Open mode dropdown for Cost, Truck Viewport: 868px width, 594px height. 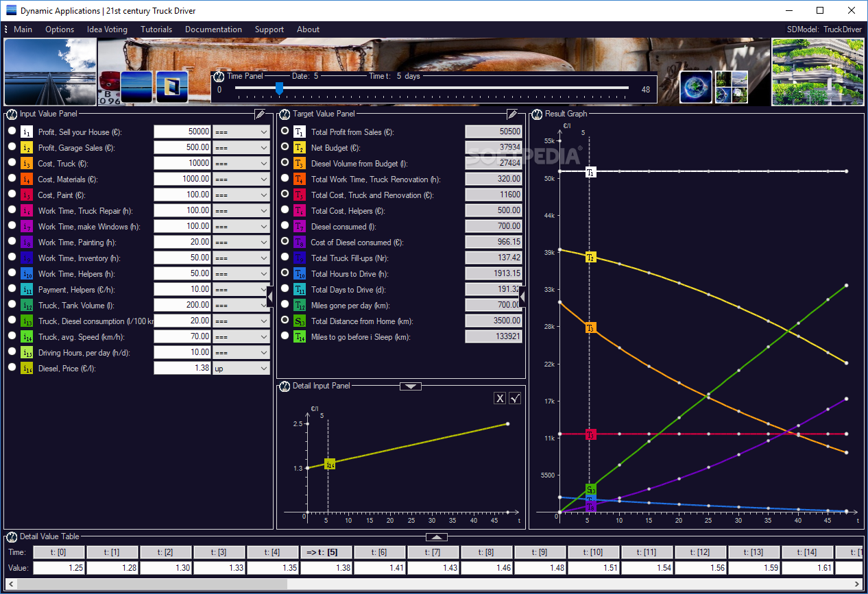click(x=241, y=163)
